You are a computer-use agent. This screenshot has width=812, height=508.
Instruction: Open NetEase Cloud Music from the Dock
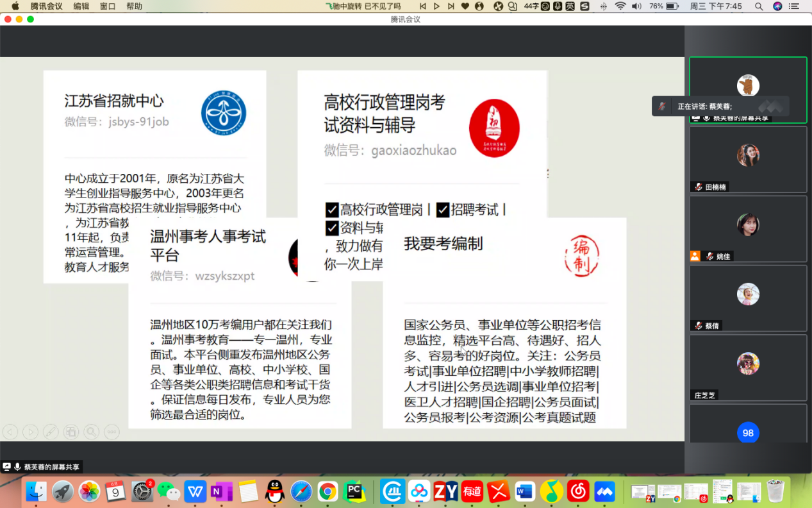pyautogui.click(x=578, y=491)
